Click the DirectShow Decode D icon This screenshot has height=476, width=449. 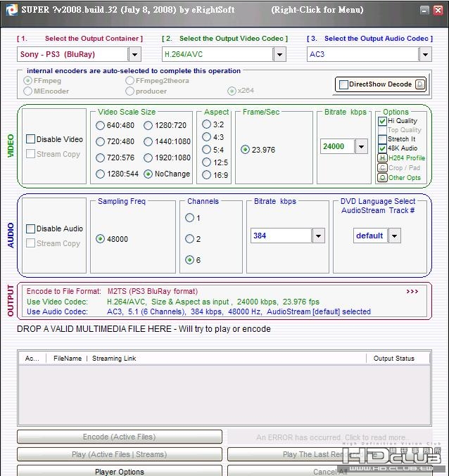pyautogui.click(x=419, y=84)
